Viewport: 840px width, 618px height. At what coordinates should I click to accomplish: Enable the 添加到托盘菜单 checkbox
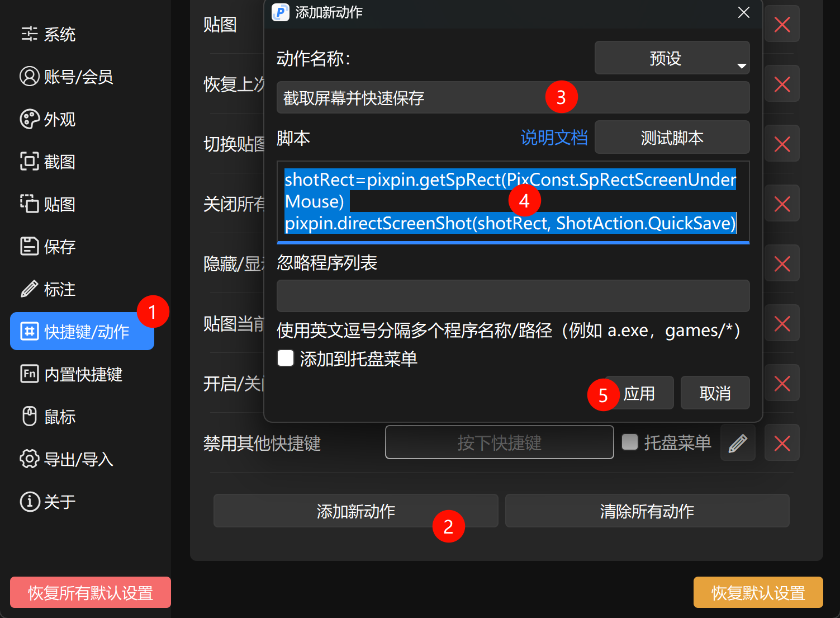[x=285, y=358]
